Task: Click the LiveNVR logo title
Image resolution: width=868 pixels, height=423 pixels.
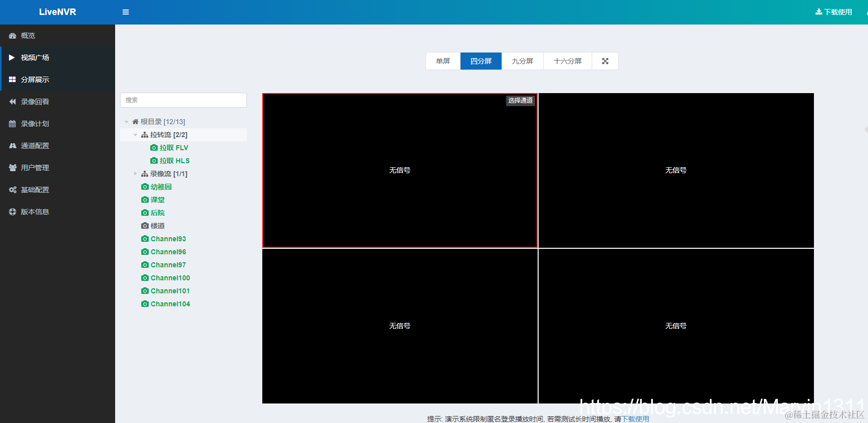Action: 58,12
